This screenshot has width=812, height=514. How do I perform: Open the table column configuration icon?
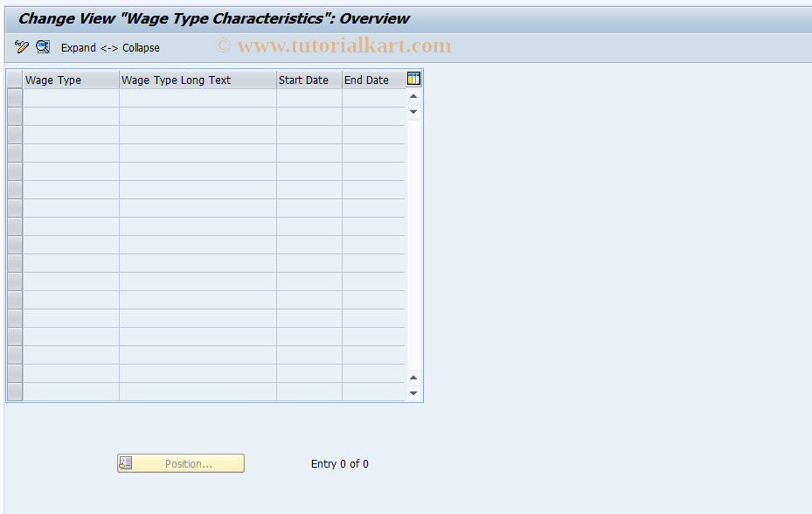(x=413, y=79)
